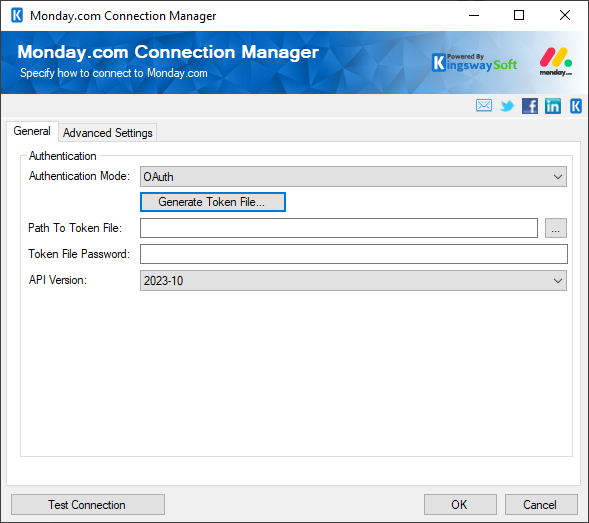Open the Facebook icon link

[x=530, y=106]
